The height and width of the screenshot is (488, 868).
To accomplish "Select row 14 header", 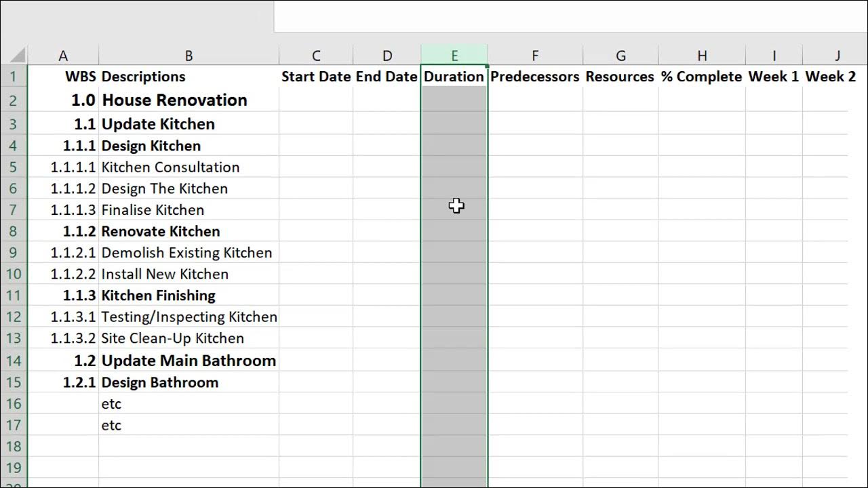I will pyautogui.click(x=14, y=361).
